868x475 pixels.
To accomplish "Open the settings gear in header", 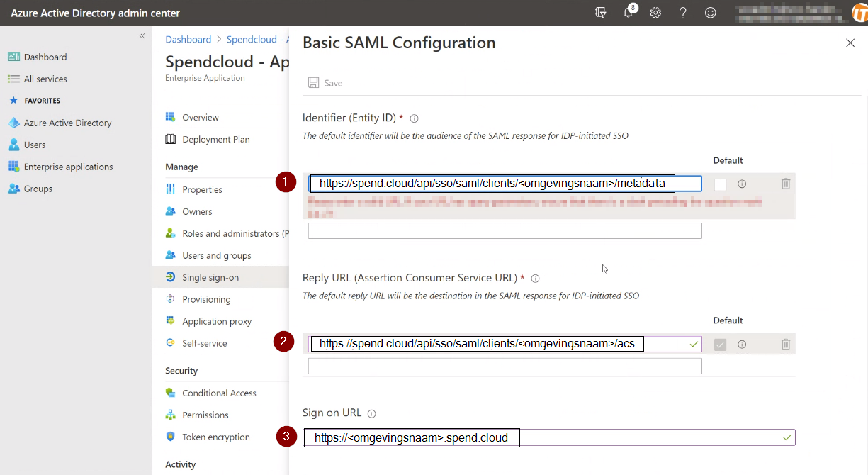I will pyautogui.click(x=655, y=13).
